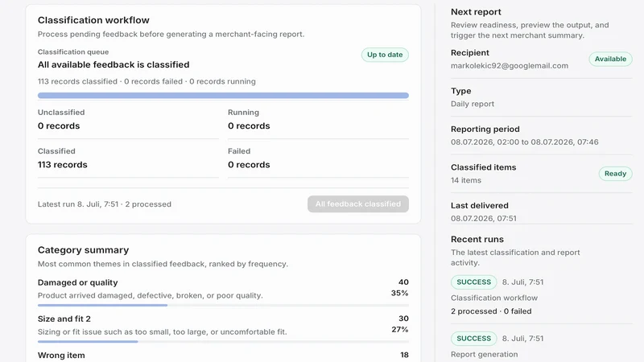Click the Classified 113 records tile
Screen dimensions: 644x362
click(x=128, y=158)
